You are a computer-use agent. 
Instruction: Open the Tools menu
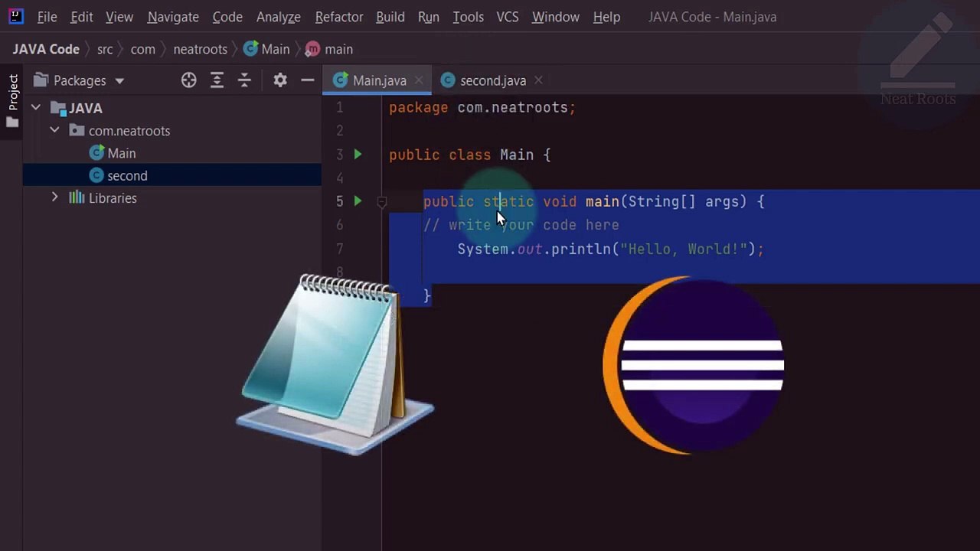tap(468, 17)
